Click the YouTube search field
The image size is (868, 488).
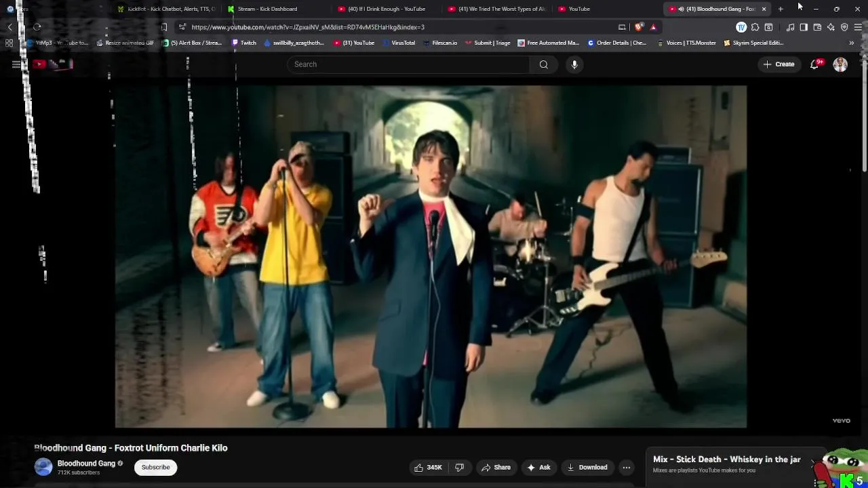click(x=408, y=64)
